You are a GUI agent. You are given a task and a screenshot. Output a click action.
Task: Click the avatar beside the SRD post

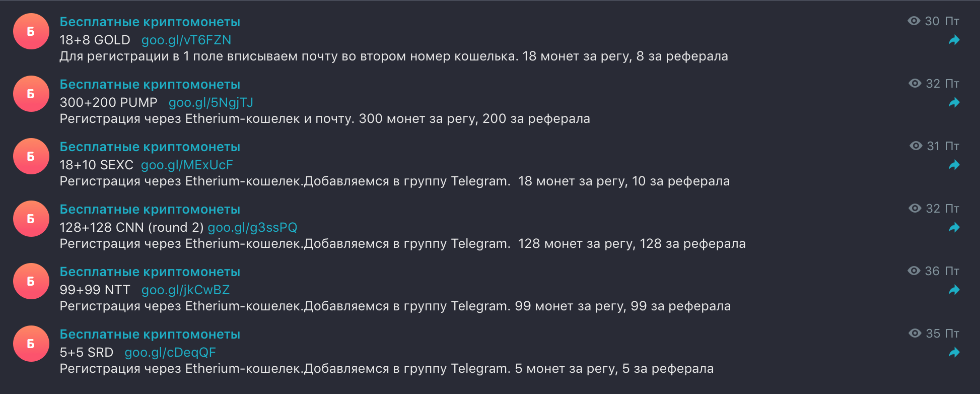pyautogui.click(x=31, y=344)
